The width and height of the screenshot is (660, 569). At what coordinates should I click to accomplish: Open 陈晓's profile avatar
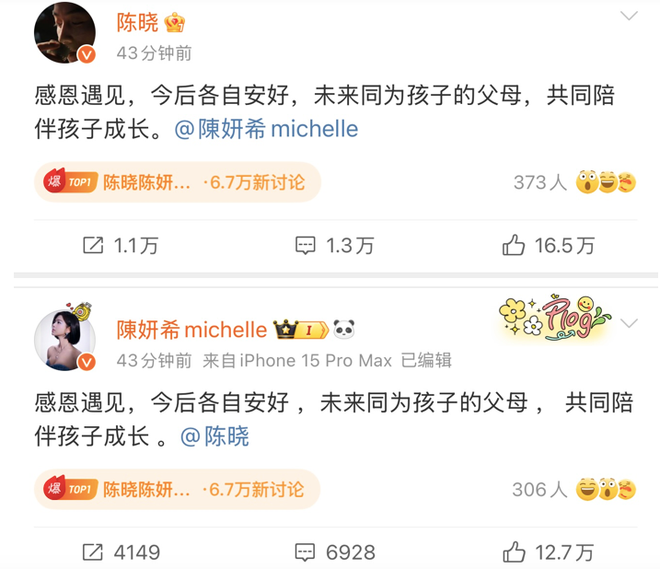[x=65, y=33]
